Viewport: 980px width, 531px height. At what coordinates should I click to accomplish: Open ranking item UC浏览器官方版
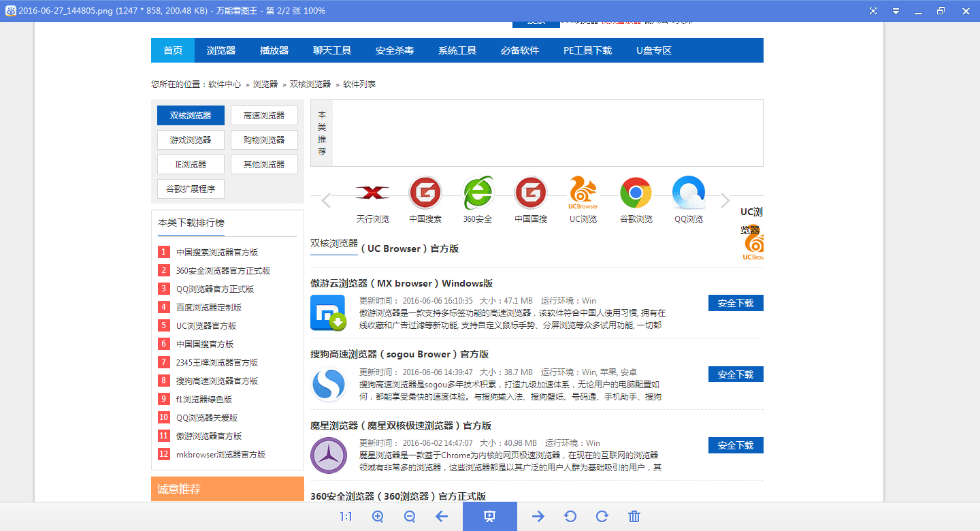point(206,325)
